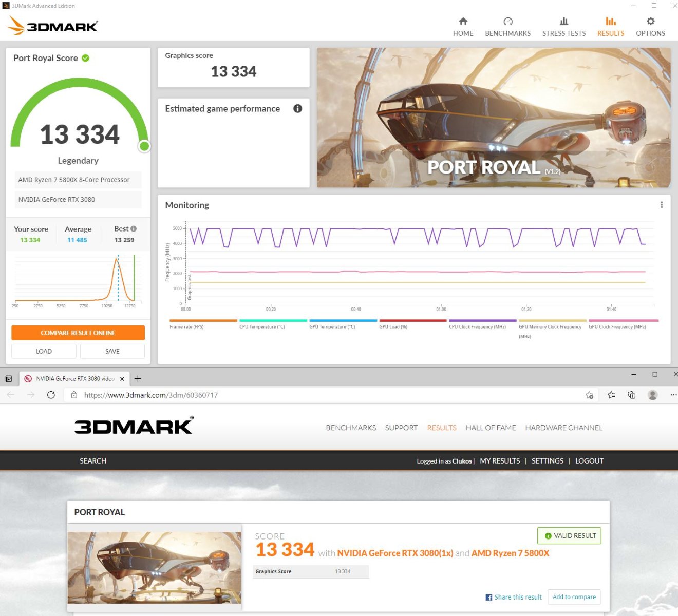The image size is (678, 616).
Task: Click the site lock icon in address bar
Action: click(74, 395)
